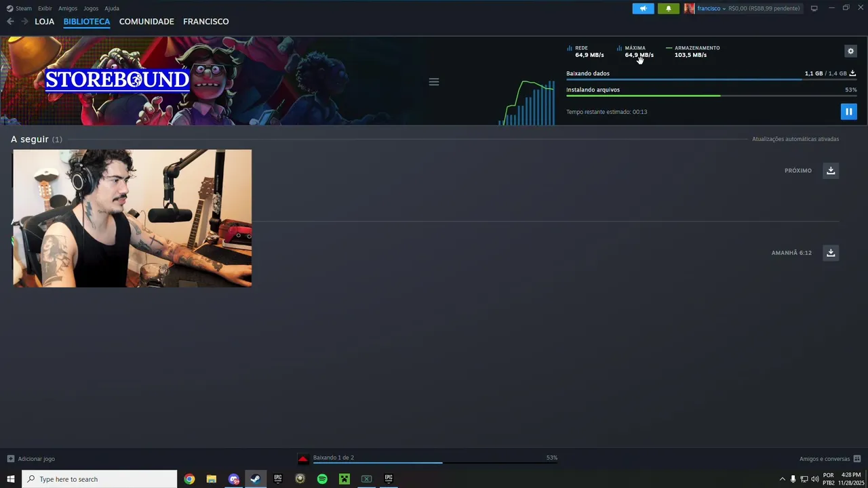Image resolution: width=868 pixels, height=488 pixels.
Task: Click the system tray volume icon
Action: 815,479
